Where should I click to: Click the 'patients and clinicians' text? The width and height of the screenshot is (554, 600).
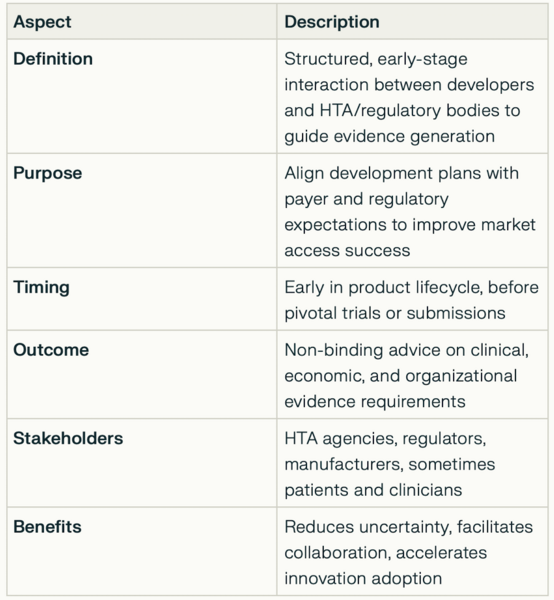click(x=373, y=490)
